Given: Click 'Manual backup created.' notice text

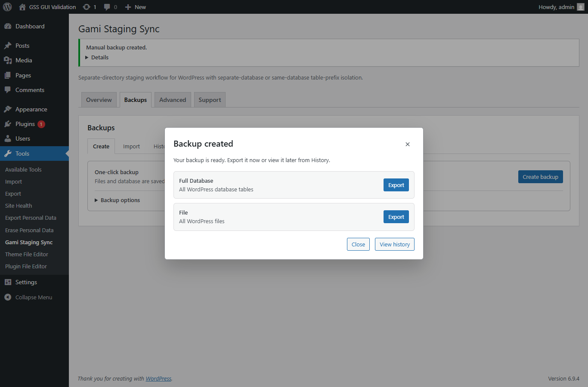Looking at the screenshot, I should [x=117, y=47].
